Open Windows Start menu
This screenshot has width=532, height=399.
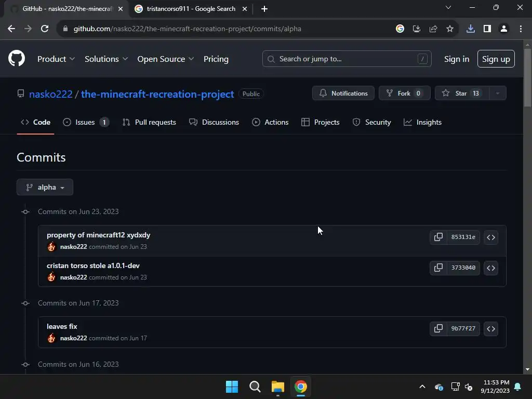(232, 387)
